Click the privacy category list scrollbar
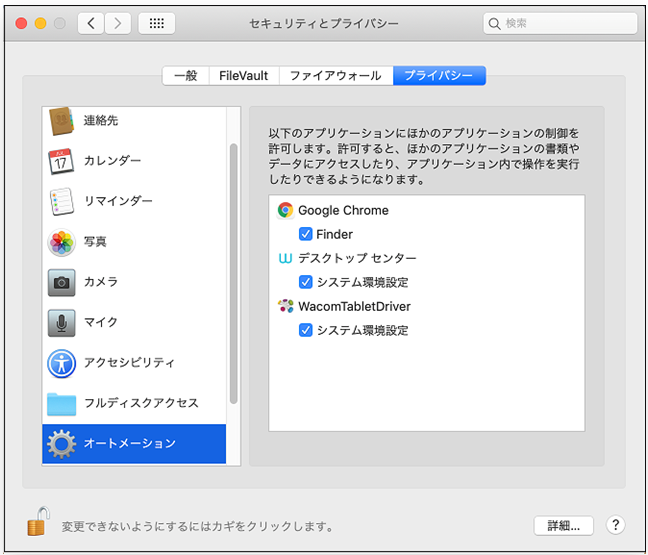Image resolution: width=648 pixels, height=555 pixels. click(x=233, y=273)
